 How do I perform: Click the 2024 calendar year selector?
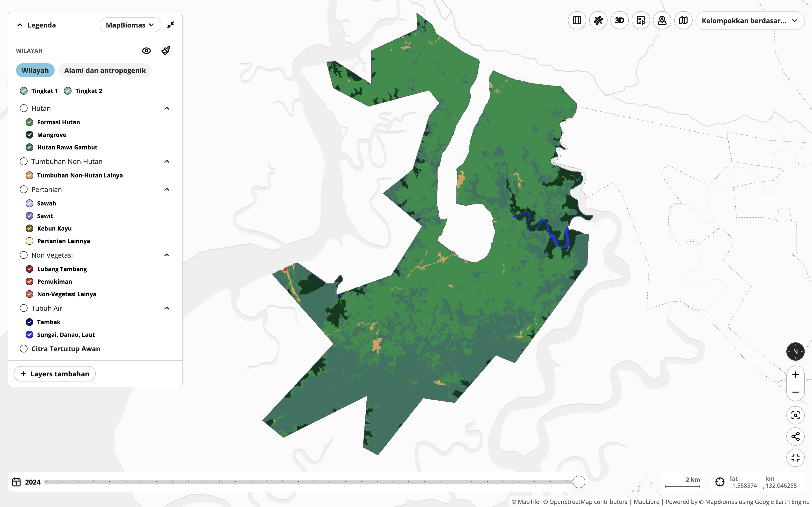[x=27, y=482]
